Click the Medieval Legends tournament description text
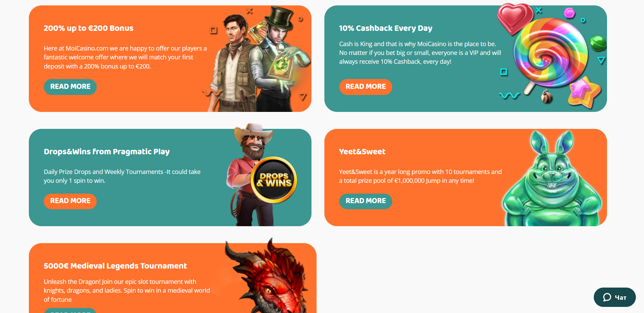The height and width of the screenshot is (313, 644). (x=127, y=291)
